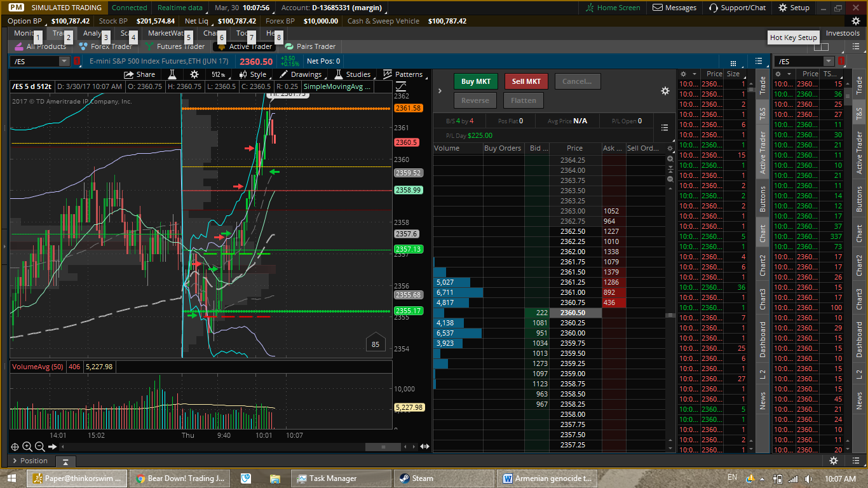Open the main /ES symbol dropdown arrow

click(x=64, y=61)
